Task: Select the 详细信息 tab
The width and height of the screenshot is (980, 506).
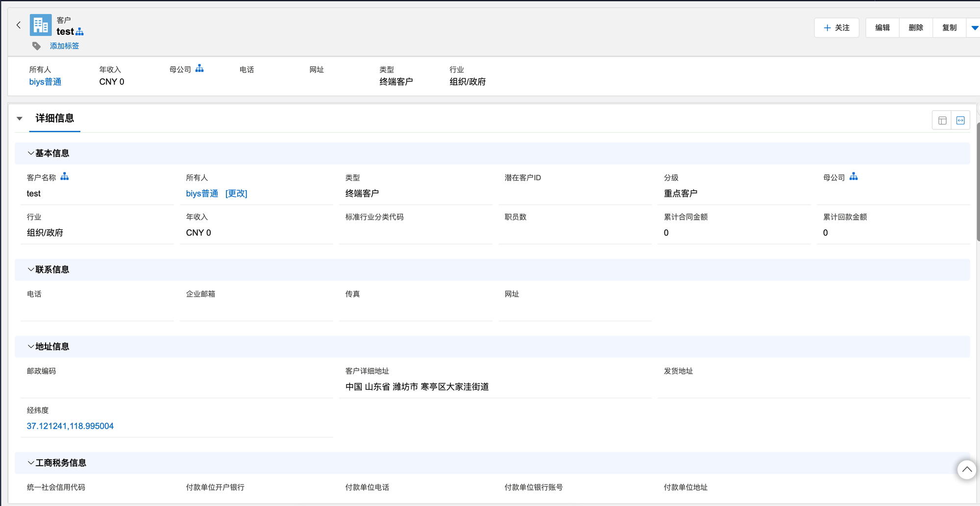Action: click(x=54, y=118)
